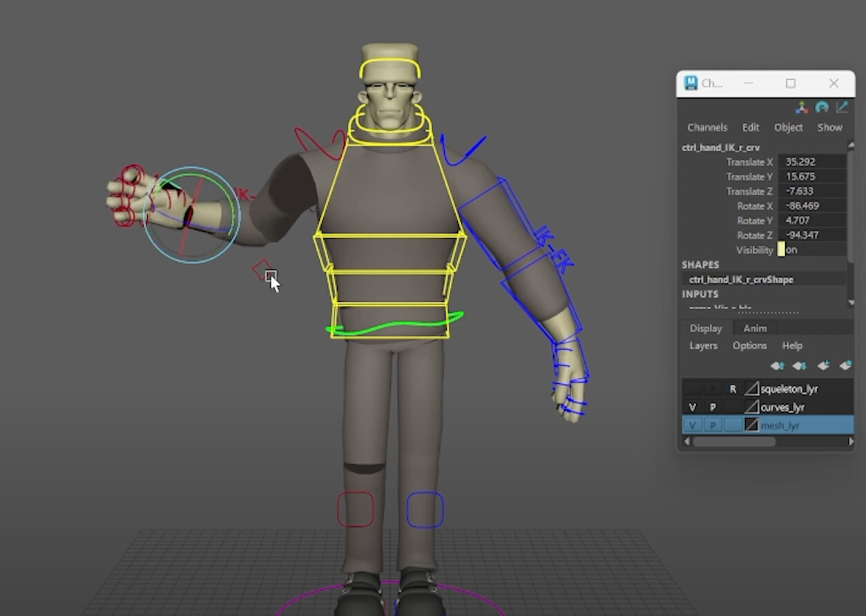This screenshot has width=866, height=616.
Task: Select the hyperbolic curve graph icon
Action: [842, 107]
